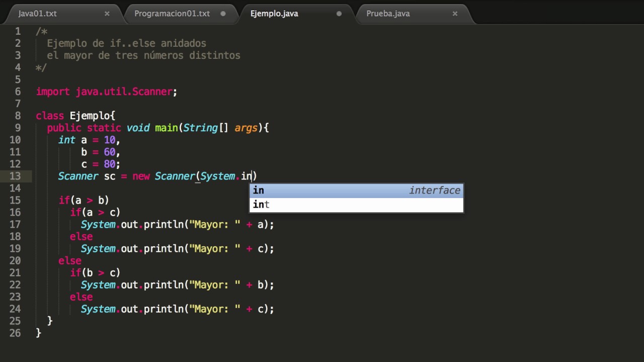The height and width of the screenshot is (362, 644).
Task: Click comment 'el mayor de tres números distintos'
Action: click(x=143, y=55)
